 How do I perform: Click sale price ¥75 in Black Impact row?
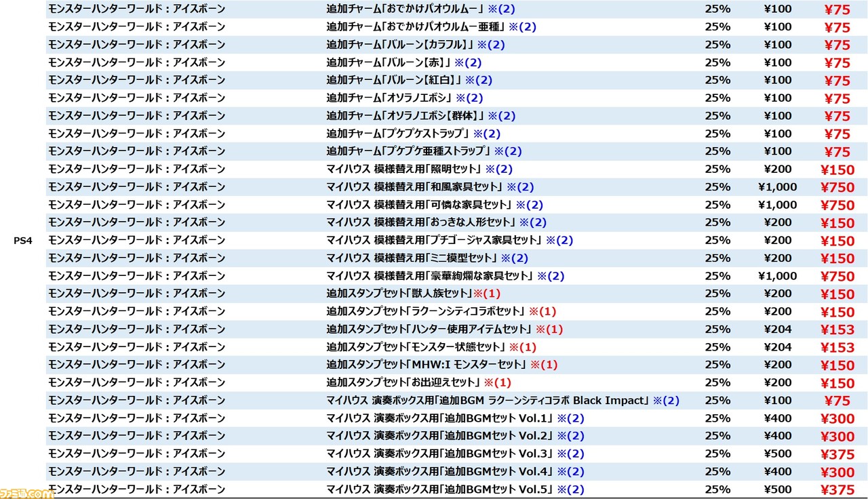837,401
